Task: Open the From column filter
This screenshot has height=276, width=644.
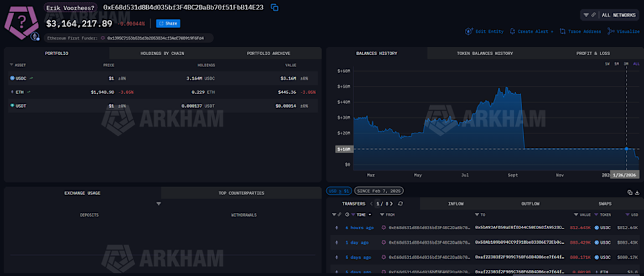Action: [x=382, y=214]
